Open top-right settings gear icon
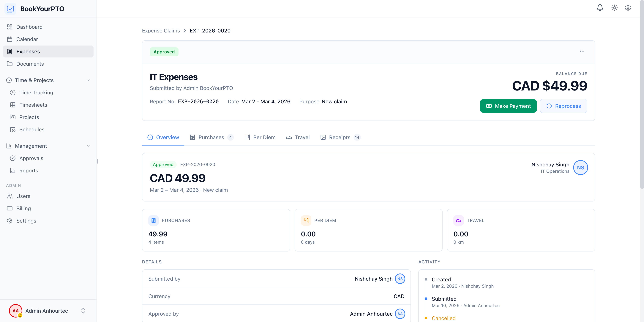 pos(628,8)
